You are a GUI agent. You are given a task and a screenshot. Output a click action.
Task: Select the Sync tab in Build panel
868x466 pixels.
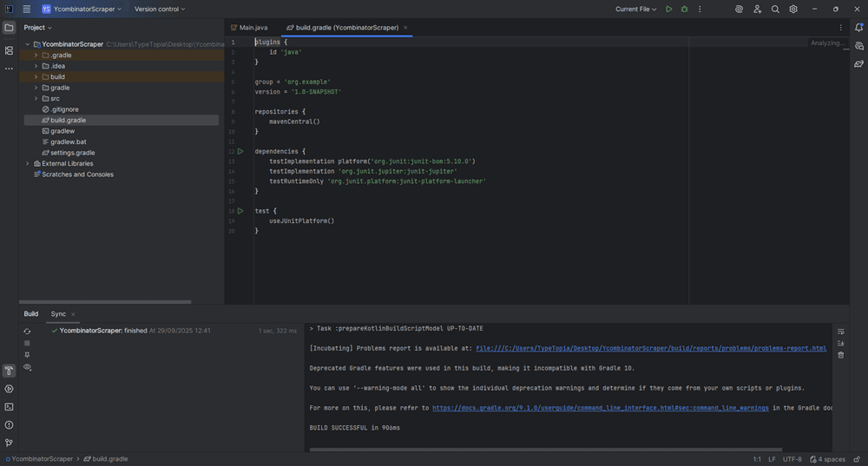pos(58,314)
